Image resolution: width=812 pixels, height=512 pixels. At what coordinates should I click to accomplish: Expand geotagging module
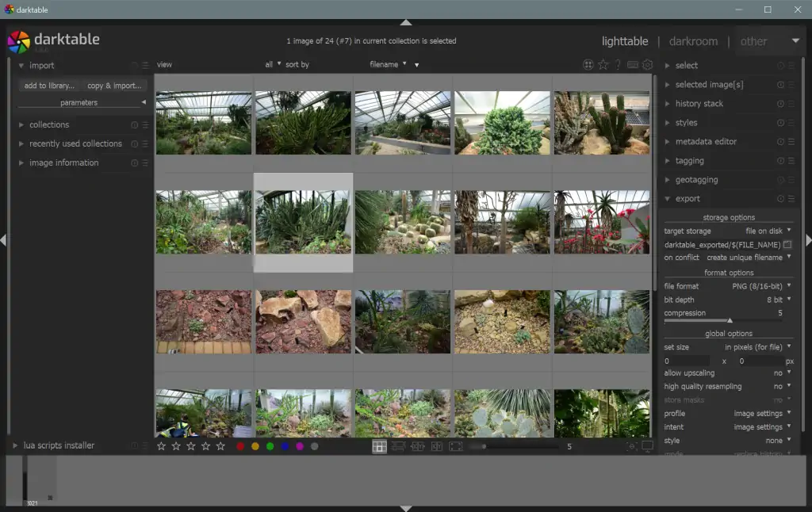coord(668,180)
